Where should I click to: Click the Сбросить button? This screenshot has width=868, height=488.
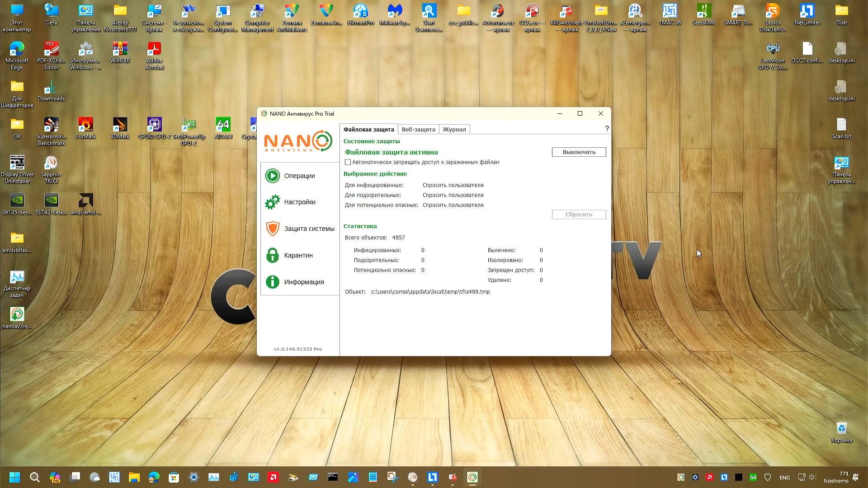coord(579,215)
